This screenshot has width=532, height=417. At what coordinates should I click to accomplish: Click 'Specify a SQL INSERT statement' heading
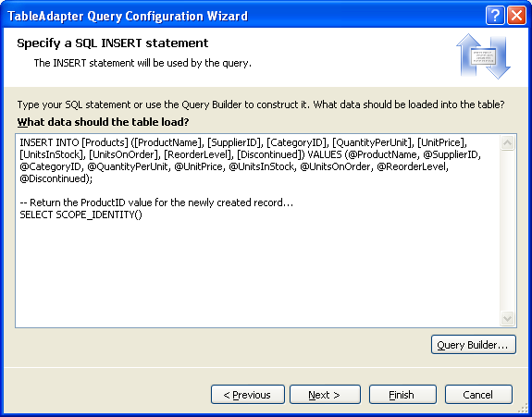[x=113, y=43]
